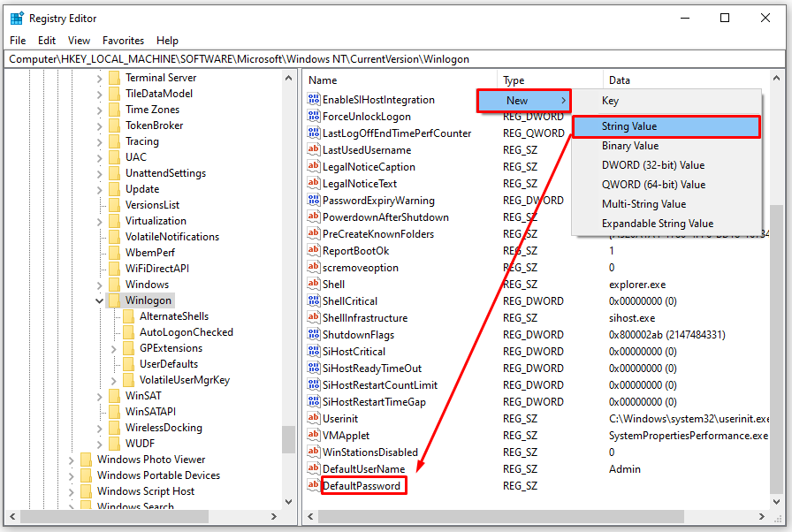
Task: Click the binary icon beside ShellCritical
Action: 313,300
